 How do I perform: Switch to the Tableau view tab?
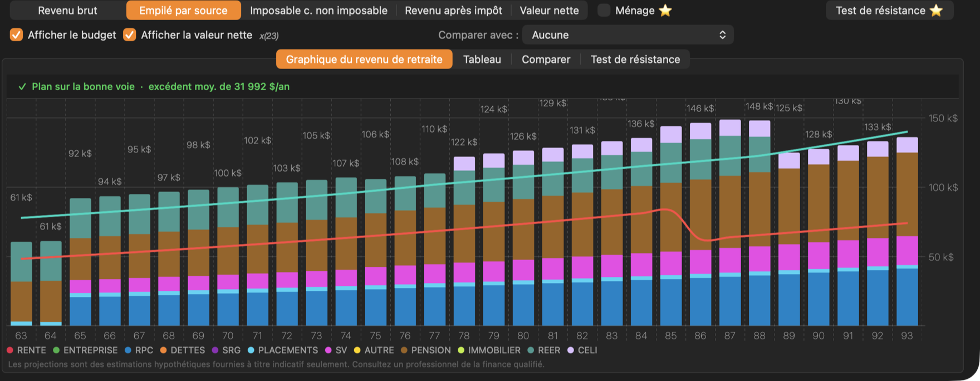click(482, 60)
